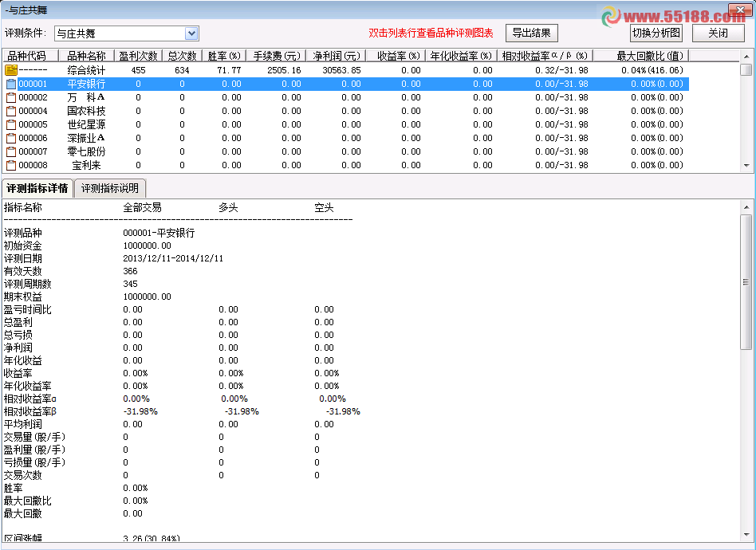Click the 71.77 win rate value
The height and width of the screenshot is (550, 756).
click(x=229, y=70)
